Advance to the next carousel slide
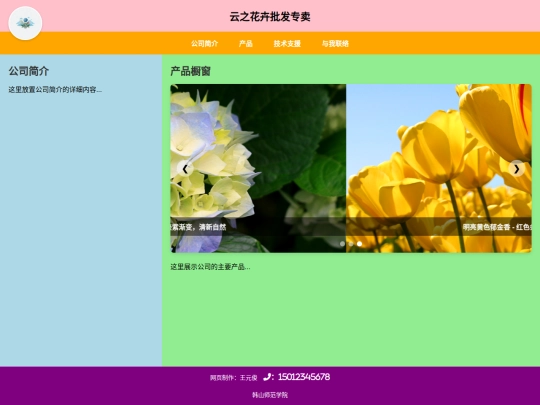Viewport: 540px width, 405px height. [517, 169]
